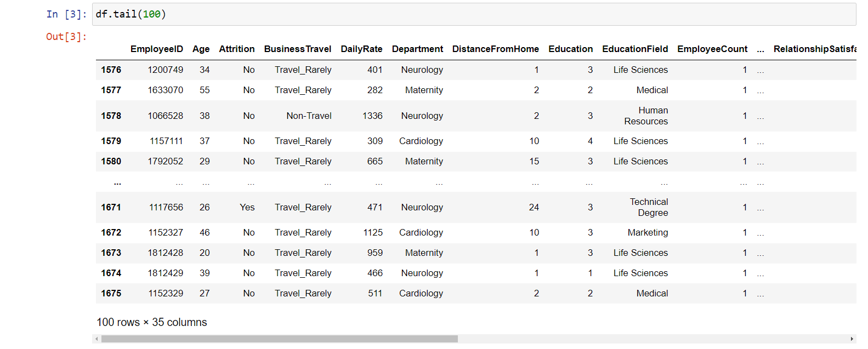Click the BusinessTravel column header
The width and height of the screenshot is (868, 349).
(x=297, y=49)
